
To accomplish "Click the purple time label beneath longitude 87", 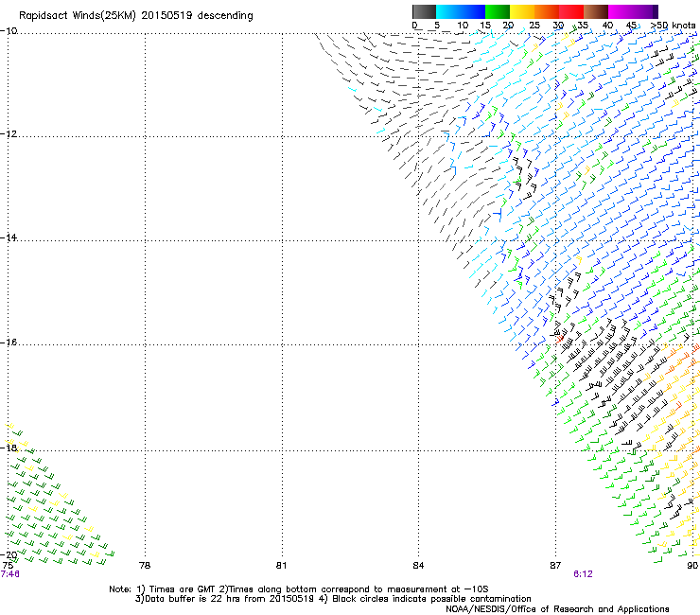I will (x=583, y=574).
